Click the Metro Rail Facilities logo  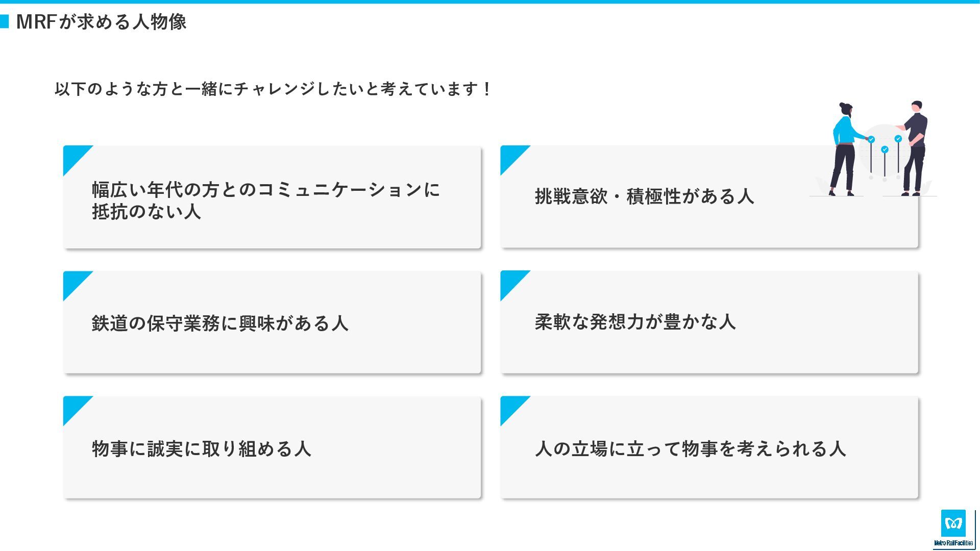tap(953, 528)
